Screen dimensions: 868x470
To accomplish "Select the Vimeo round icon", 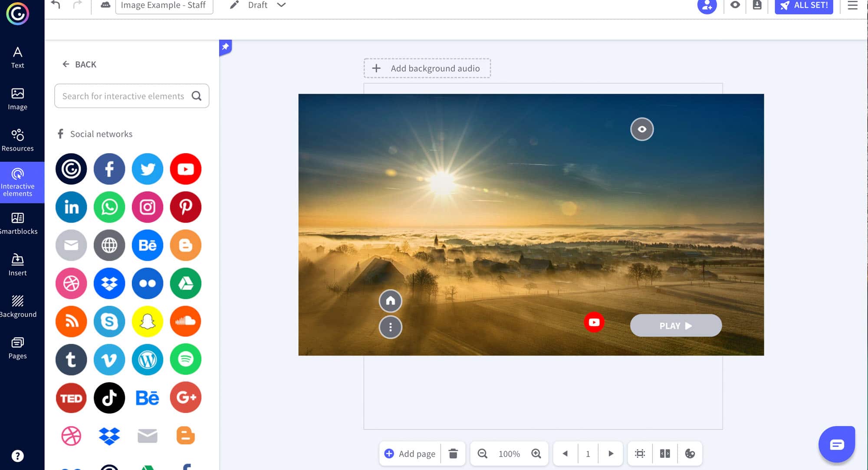I will (x=109, y=360).
